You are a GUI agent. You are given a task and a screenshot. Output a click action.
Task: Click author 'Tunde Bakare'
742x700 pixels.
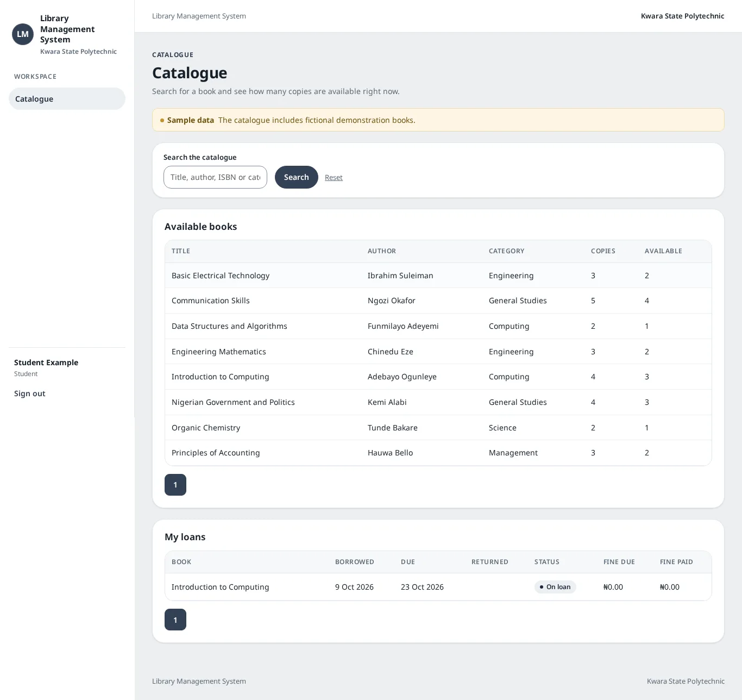393,428
